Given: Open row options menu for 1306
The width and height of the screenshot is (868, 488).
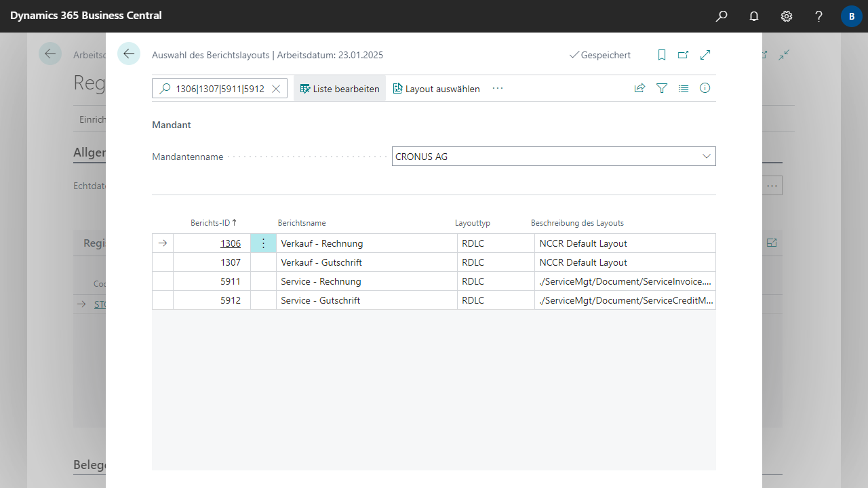Looking at the screenshot, I should pyautogui.click(x=263, y=243).
